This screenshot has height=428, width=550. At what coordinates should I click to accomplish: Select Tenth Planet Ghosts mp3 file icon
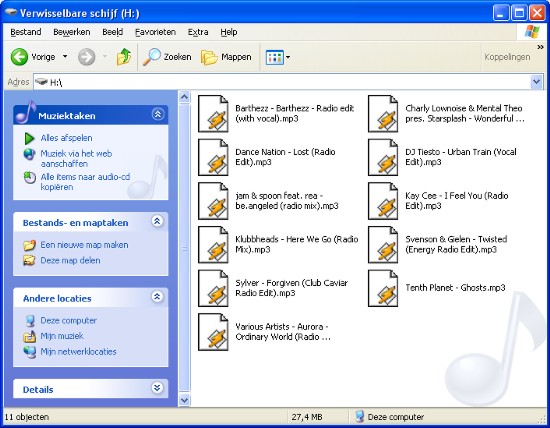tap(383, 288)
